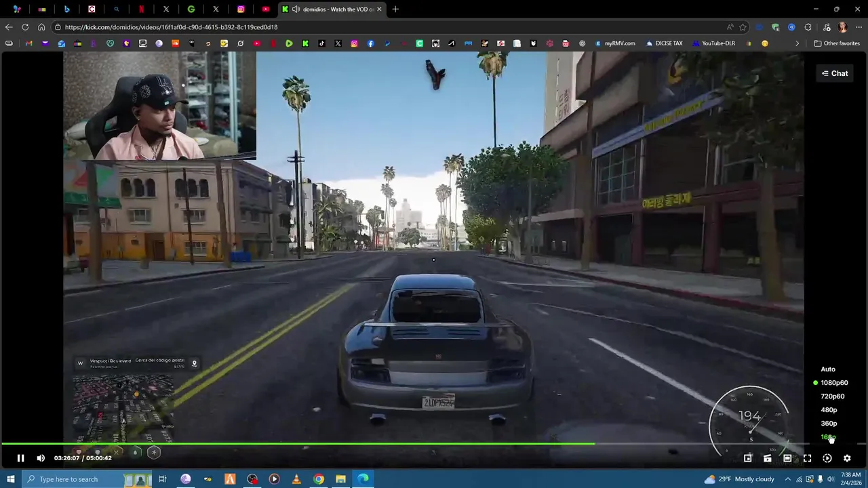Open the browser Extensions menu
Image resolution: width=868 pixels, height=488 pixels.
(x=808, y=27)
